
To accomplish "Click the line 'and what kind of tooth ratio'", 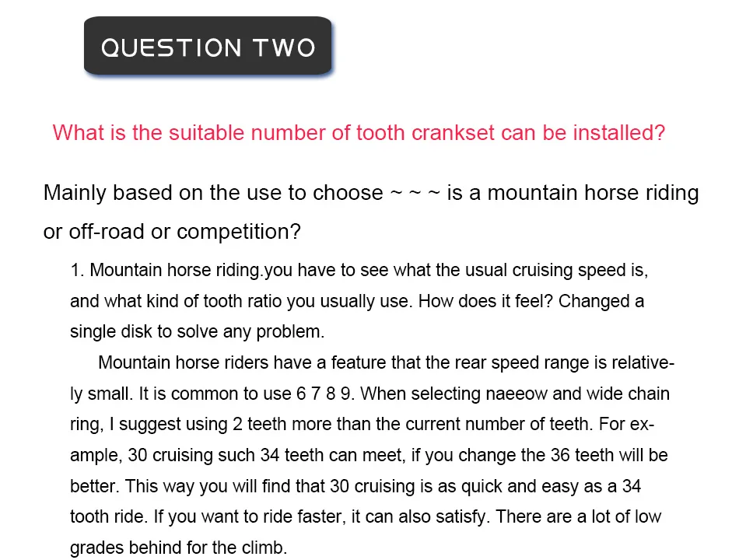I will (357, 301).
